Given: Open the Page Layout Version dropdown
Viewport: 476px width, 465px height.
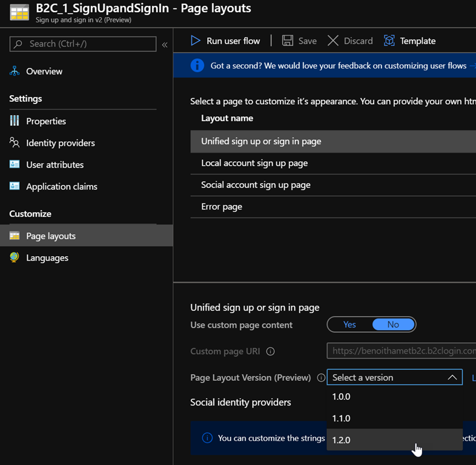Looking at the screenshot, I should (x=394, y=377).
